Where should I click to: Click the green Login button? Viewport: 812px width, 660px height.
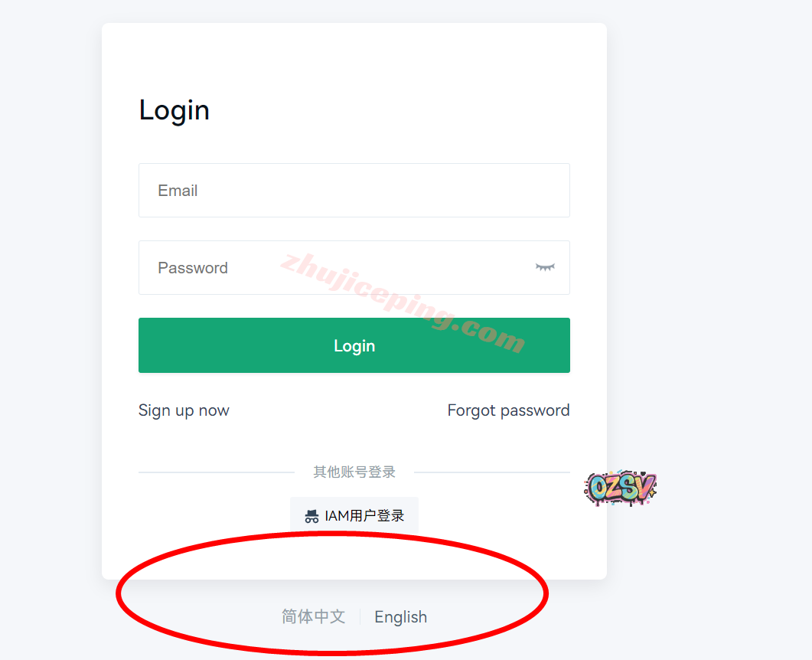click(x=354, y=345)
